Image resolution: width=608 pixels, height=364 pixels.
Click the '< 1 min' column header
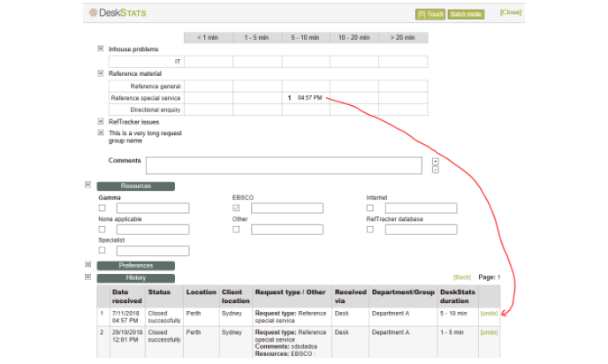[x=209, y=38]
